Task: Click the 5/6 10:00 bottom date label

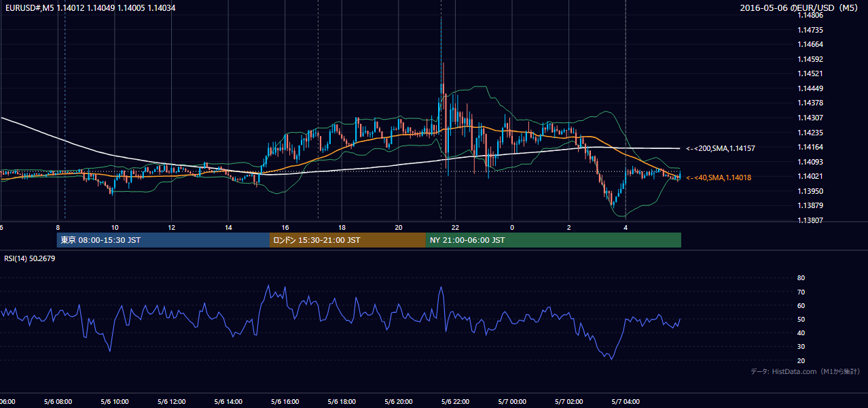Action: pyautogui.click(x=114, y=401)
